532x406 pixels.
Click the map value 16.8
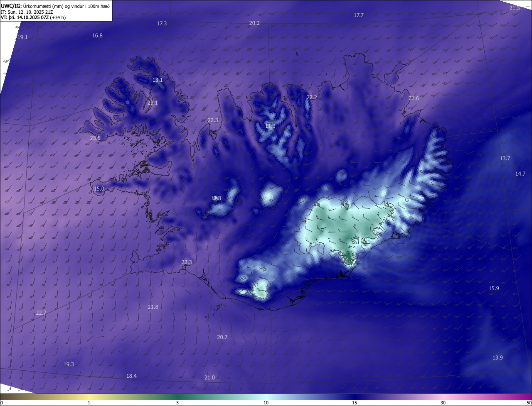click(97, 36)
